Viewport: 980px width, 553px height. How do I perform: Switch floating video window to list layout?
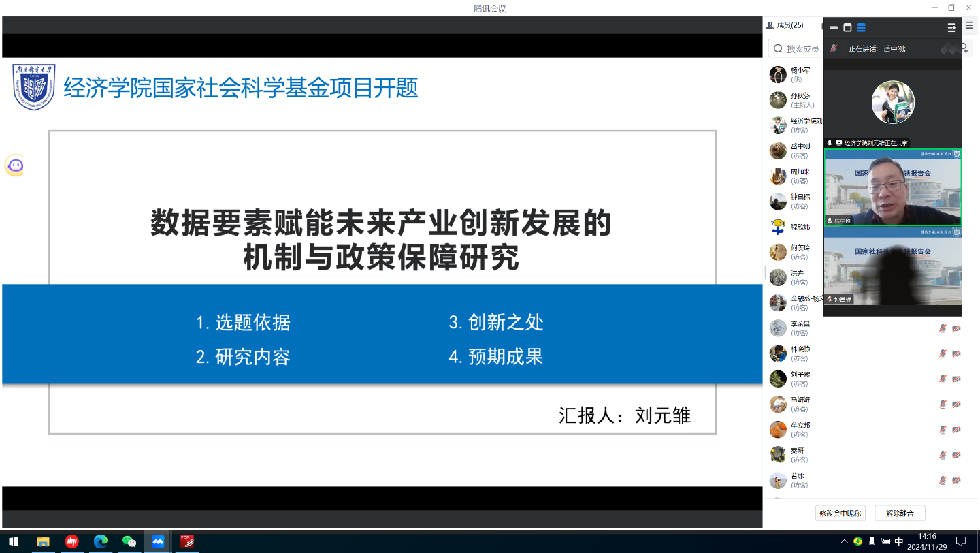point(861,28)
